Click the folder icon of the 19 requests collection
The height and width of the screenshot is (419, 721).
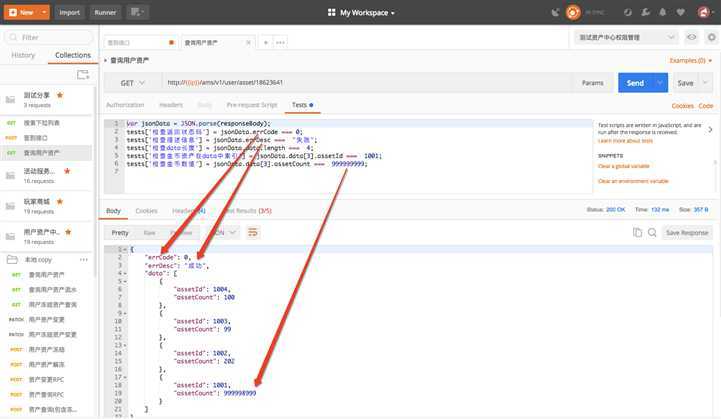point(10,206)
